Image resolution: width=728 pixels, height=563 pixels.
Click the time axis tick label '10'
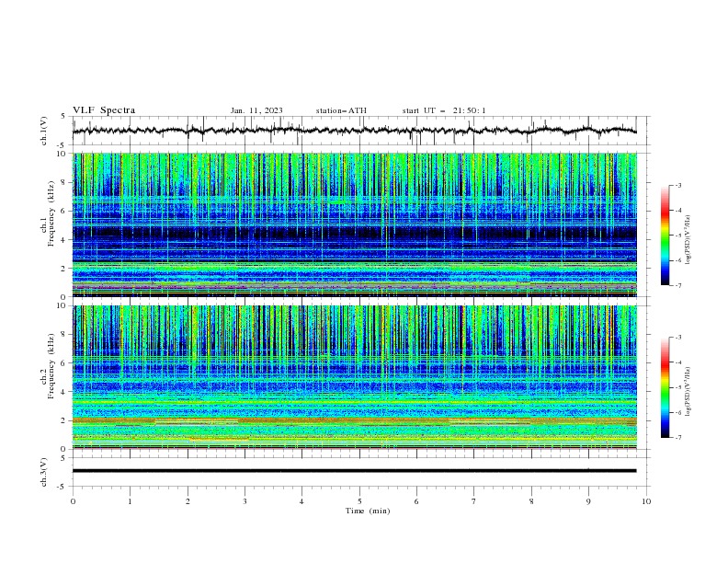tap(646, 501)
